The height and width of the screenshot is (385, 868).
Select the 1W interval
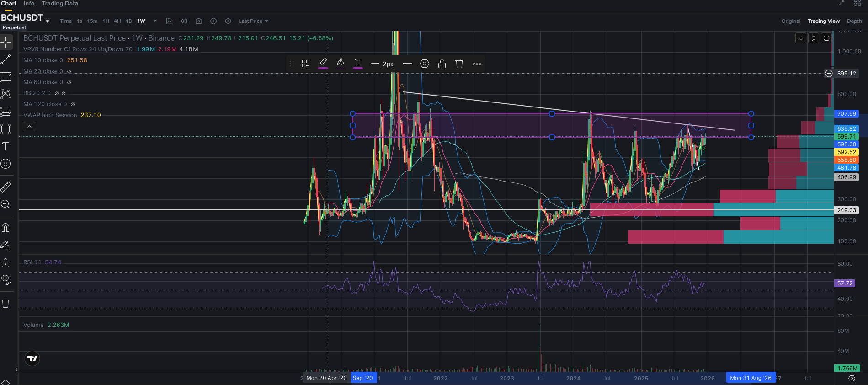(x=141, y=21)
